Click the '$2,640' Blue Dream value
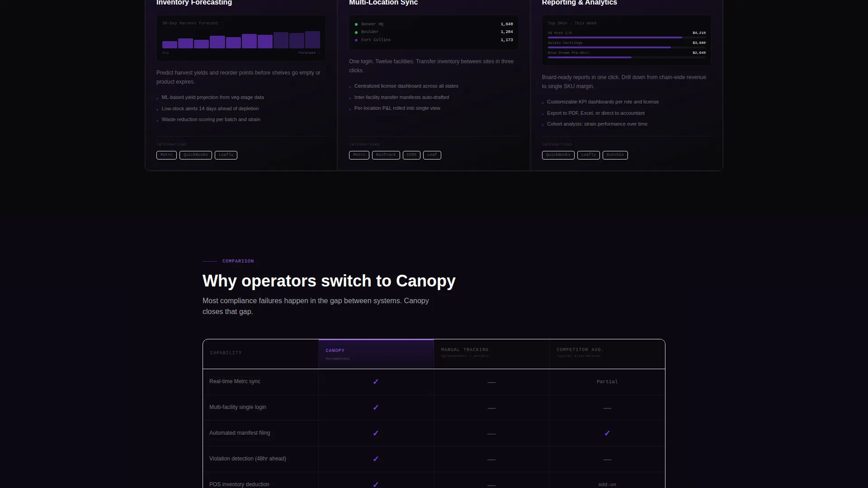The width and height of the screenshot is (868, 488). (x=699, y=53)
